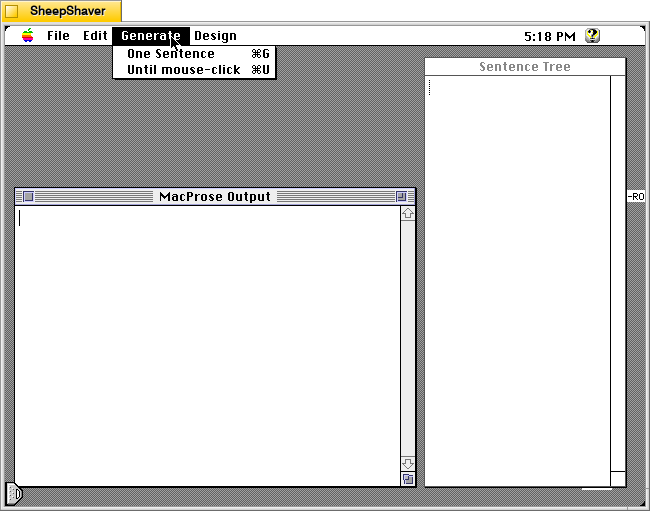The width and height of the screenshot is (650, 511).
Task: Click the Sentence Tree window title
Action: coord(525,67)
